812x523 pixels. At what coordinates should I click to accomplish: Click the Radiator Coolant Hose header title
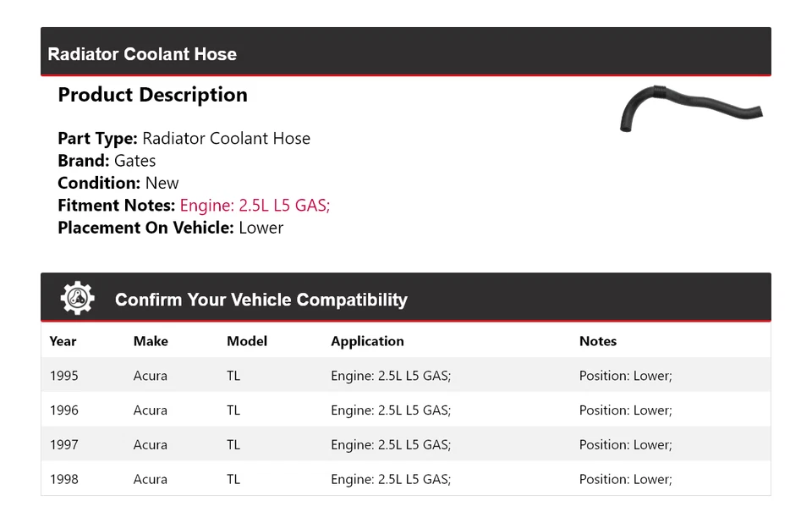tap(142, 54)
